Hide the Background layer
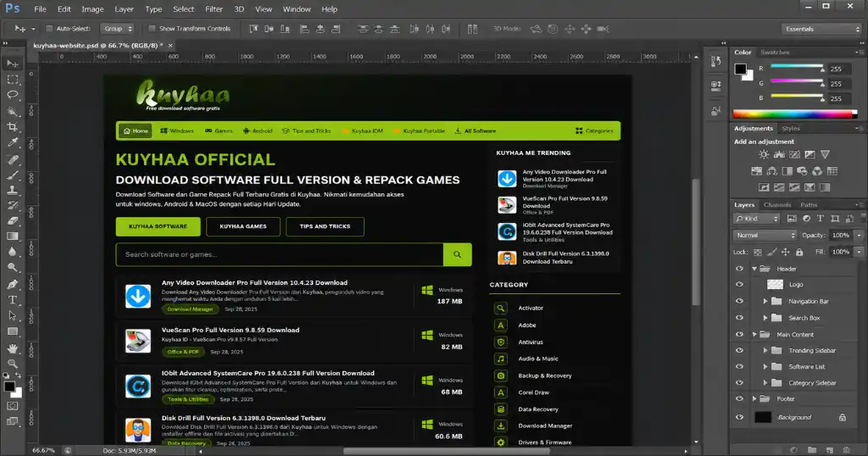Screen dimensions: 868x456 click(x=739, y=417)
